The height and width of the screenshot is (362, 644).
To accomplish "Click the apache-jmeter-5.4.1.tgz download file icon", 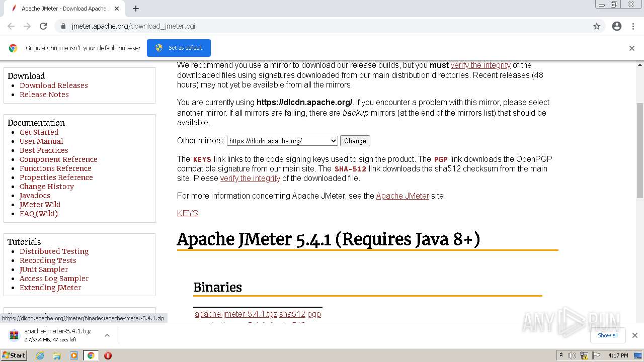I will tap(14, 335).
